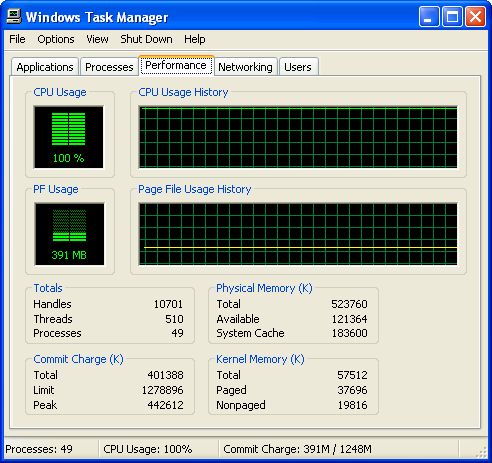Click the Nonpaged label

point(241,405)
